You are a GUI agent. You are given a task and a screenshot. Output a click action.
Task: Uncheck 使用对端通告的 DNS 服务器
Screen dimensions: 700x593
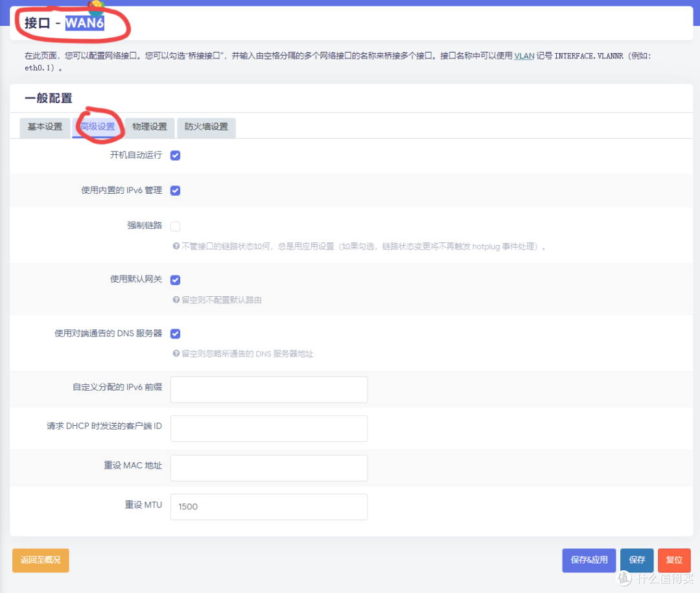[175, 333]
